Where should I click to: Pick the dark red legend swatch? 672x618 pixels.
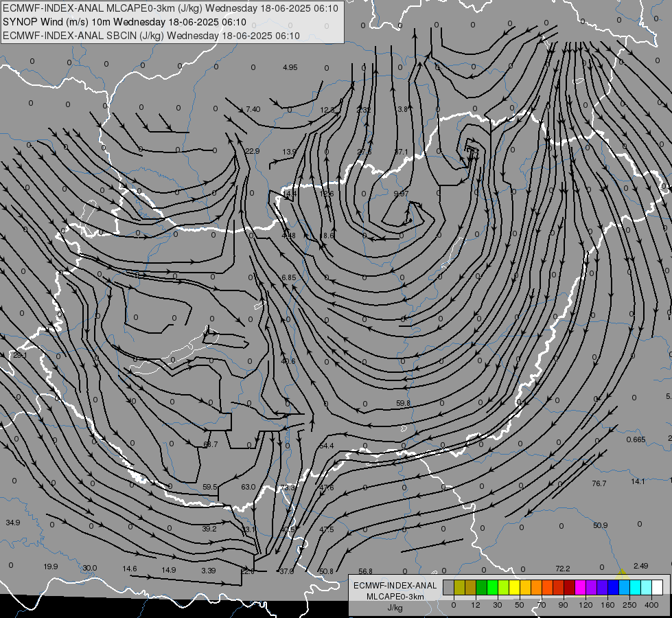pyautogui.click(x=570, y=587)
